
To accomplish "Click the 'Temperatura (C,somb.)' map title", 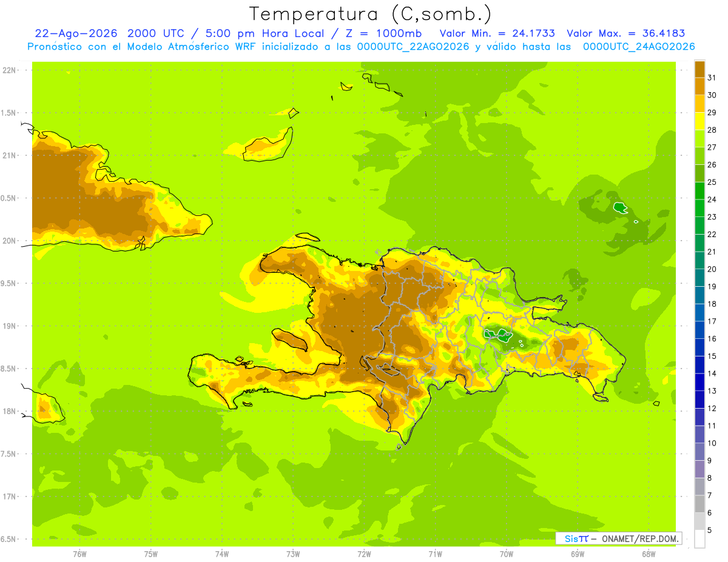I will coord(371,14).
